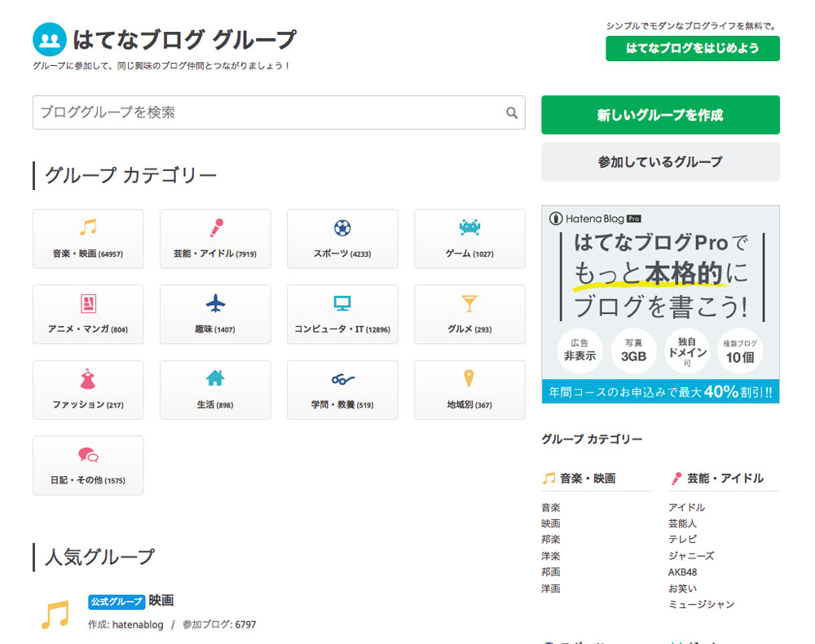Screen dimensions: 815x644
Task: Open the 趣味 airplane icon
Action: [x=215, y=303]
